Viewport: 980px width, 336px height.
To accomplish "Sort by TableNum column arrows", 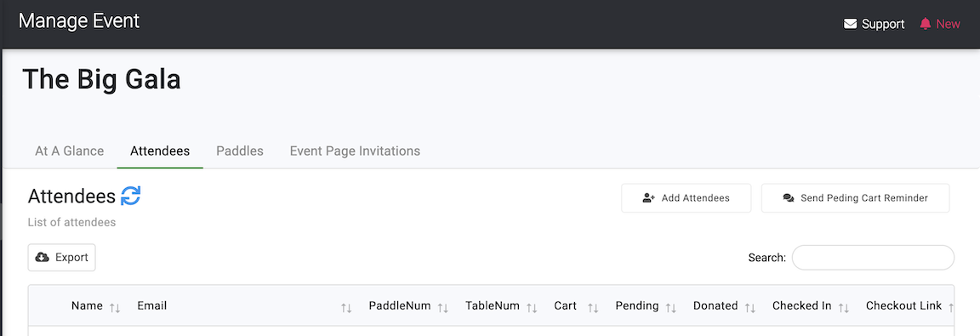I will [x=532, y=307].
